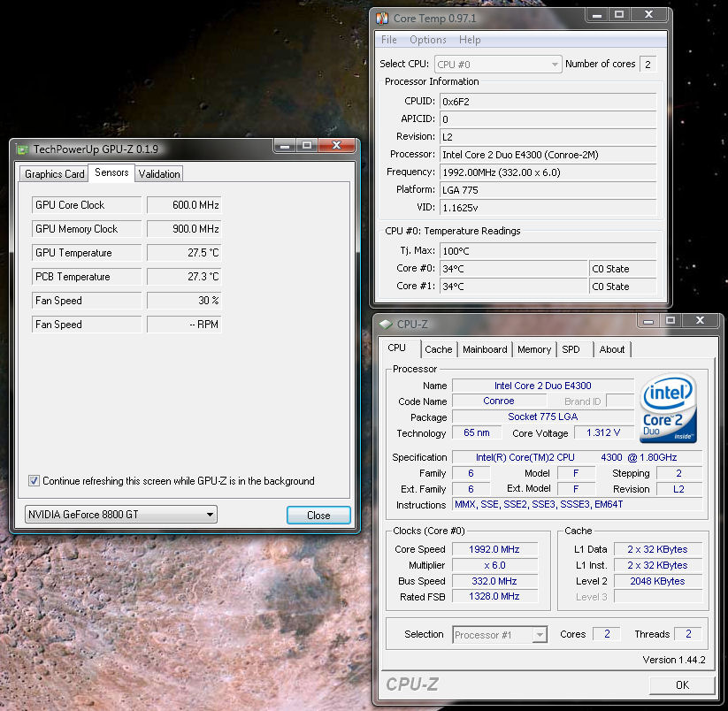728x711 pixels.
Task: Toggle the continue refreshing in background checkbox
Action: pos(34,481)
